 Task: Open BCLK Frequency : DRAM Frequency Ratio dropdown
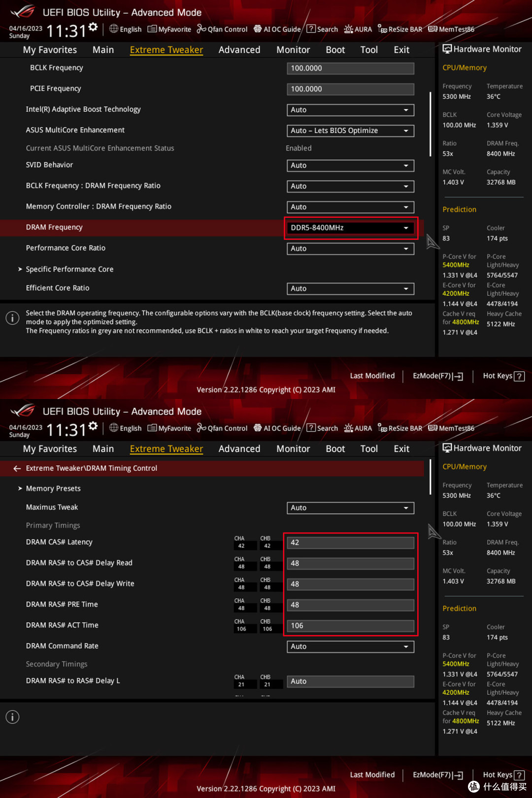(x=350, y=186)
